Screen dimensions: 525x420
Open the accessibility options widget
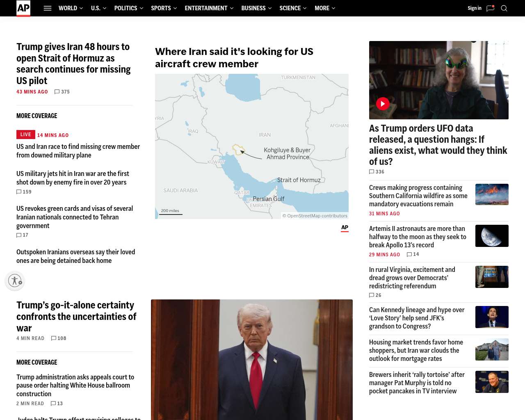[x=15, y=281]
